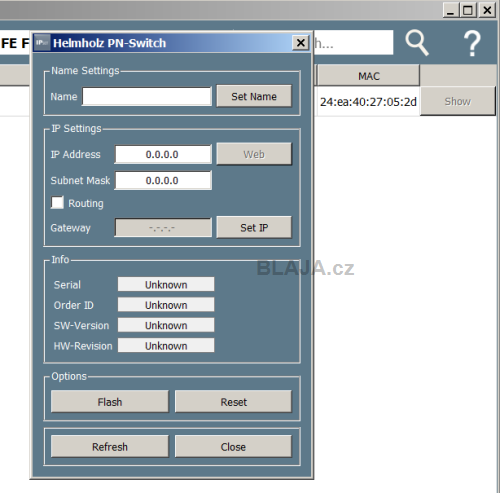Screen dimensions: 500x493
Task: Close the main application window
Action: 487,10
